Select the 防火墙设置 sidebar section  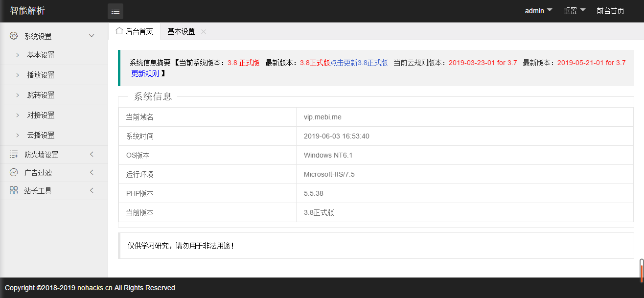(54, 155)
